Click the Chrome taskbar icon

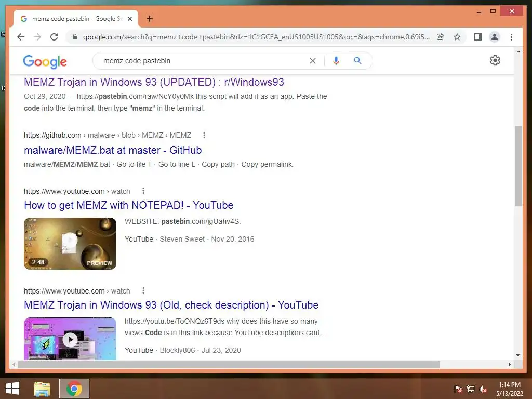[x=74, y=389]
